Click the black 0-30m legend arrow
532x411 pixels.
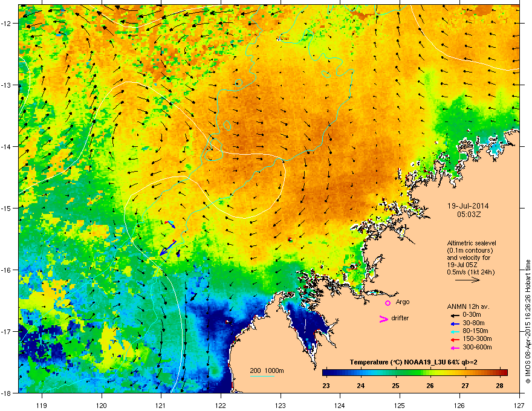tap(455, 316)
